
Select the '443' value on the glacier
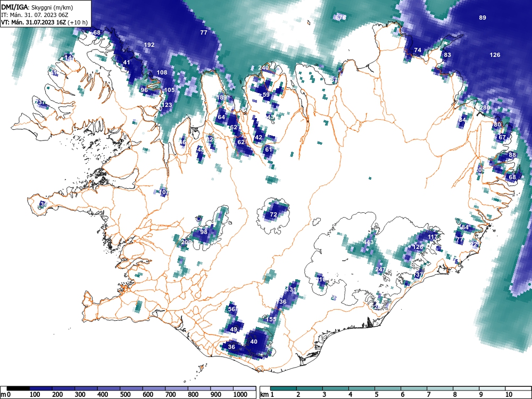[x=368, y=242]
